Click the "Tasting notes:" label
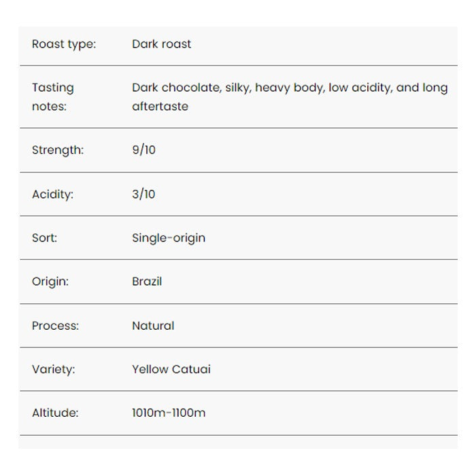Screen dimensions: 476x476 pyautogui.click(x=53, y=97)
